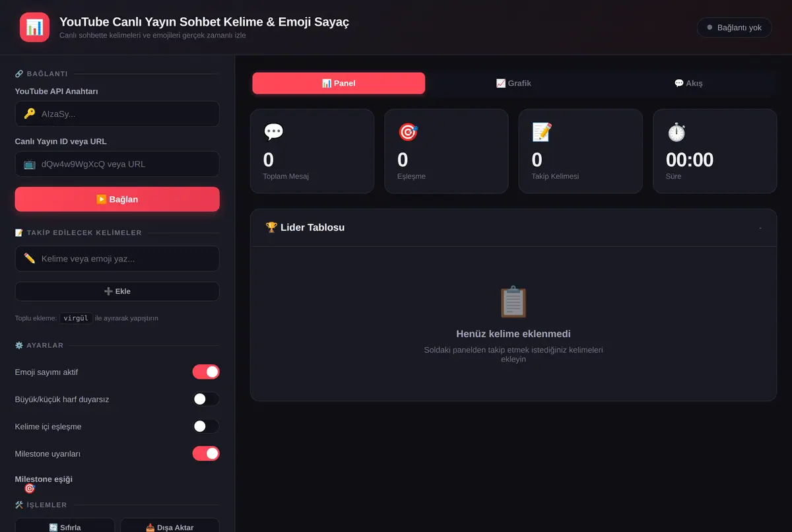Click the Sıfırla button

point(65,526)
